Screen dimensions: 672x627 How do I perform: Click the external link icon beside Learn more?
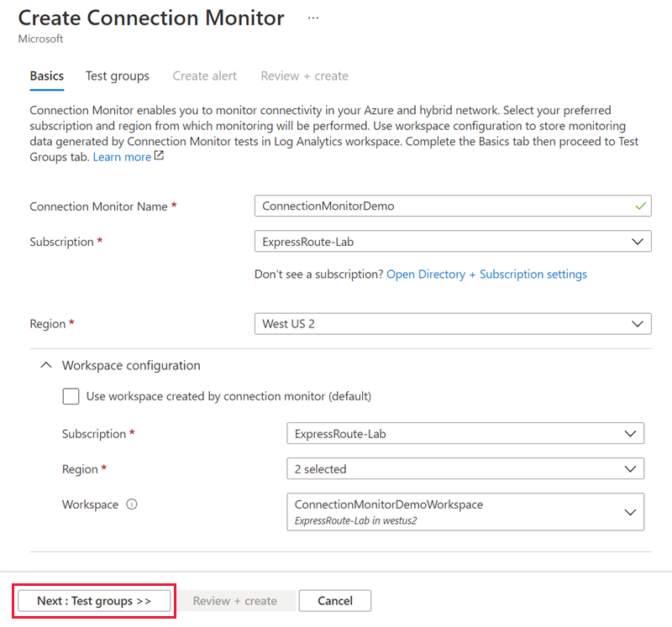click(x=159, y=157)
